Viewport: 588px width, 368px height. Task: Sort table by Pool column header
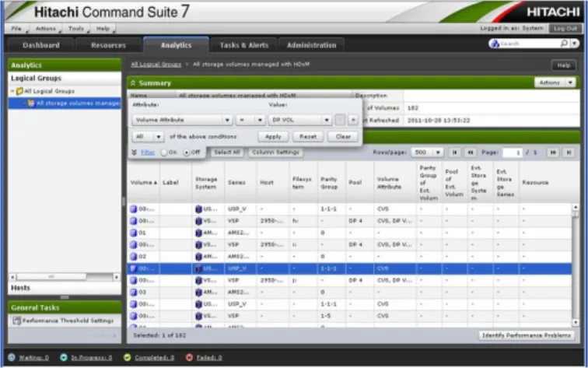[359, 183]
